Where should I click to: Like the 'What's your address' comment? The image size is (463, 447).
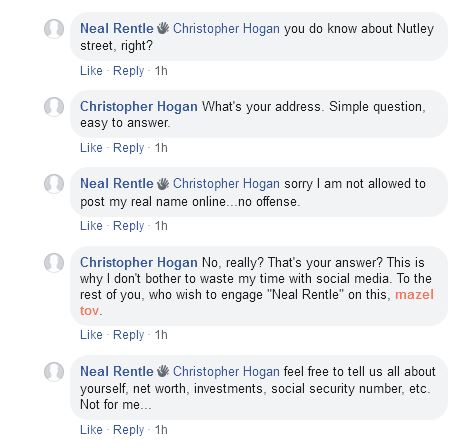[x=91, y=147]
